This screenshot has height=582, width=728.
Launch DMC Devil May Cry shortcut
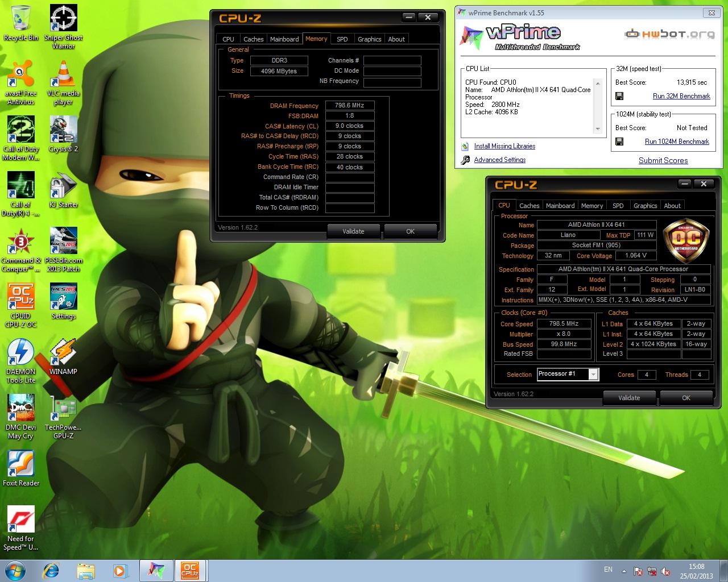[21, 417]
